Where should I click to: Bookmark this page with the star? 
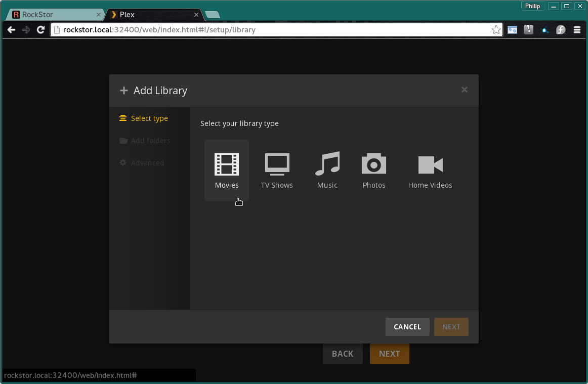496,30
